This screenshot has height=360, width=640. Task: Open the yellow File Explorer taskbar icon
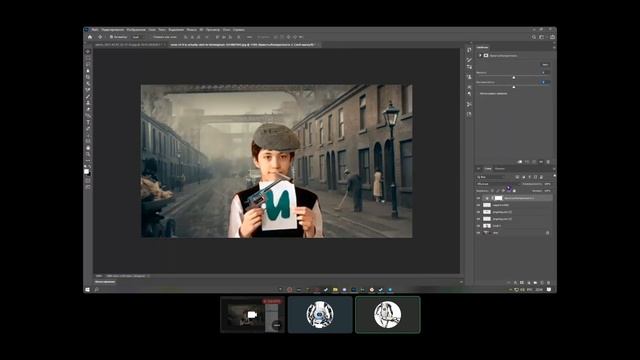[335, 289]
